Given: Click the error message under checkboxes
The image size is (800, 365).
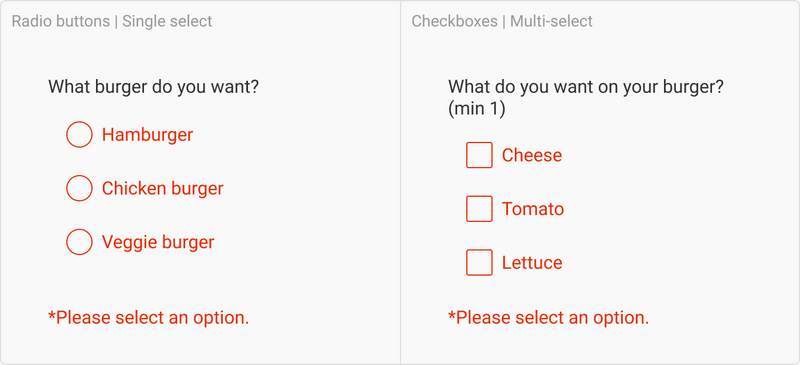Looking at the screenshot, I should click(548, 318).
